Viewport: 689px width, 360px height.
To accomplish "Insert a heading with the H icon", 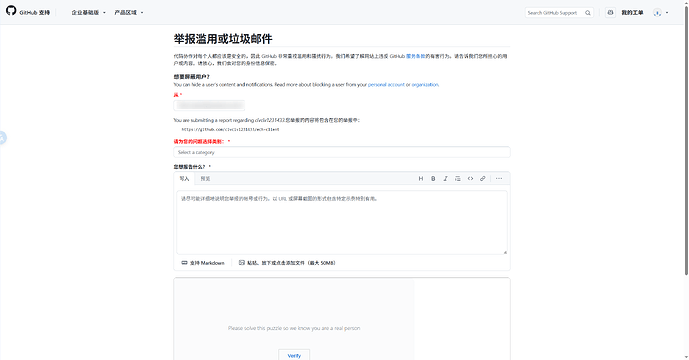I will coord(421,178).
